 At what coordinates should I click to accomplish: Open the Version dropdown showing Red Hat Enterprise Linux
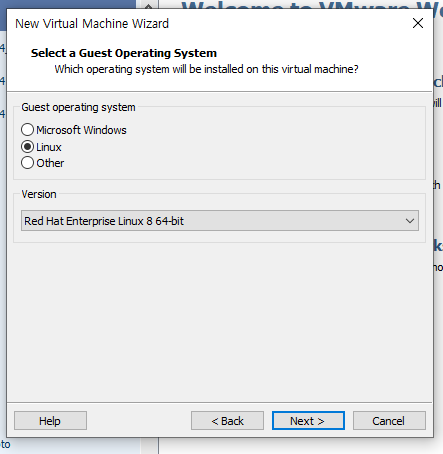(220, 221)
